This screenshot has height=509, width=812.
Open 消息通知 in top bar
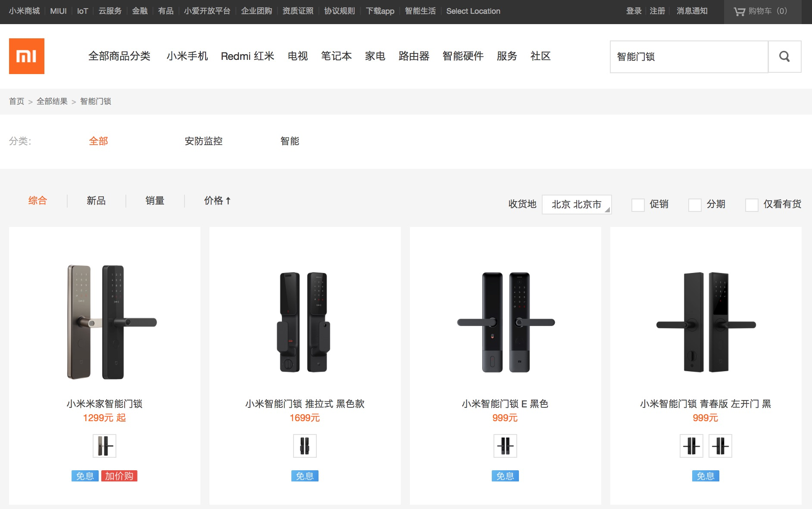tap(692, 11)
